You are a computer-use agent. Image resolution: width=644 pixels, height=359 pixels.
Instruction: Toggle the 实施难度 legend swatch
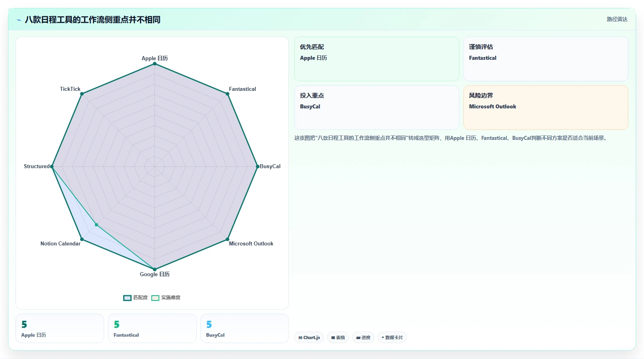pyautogui.click(x=155, y=298)
